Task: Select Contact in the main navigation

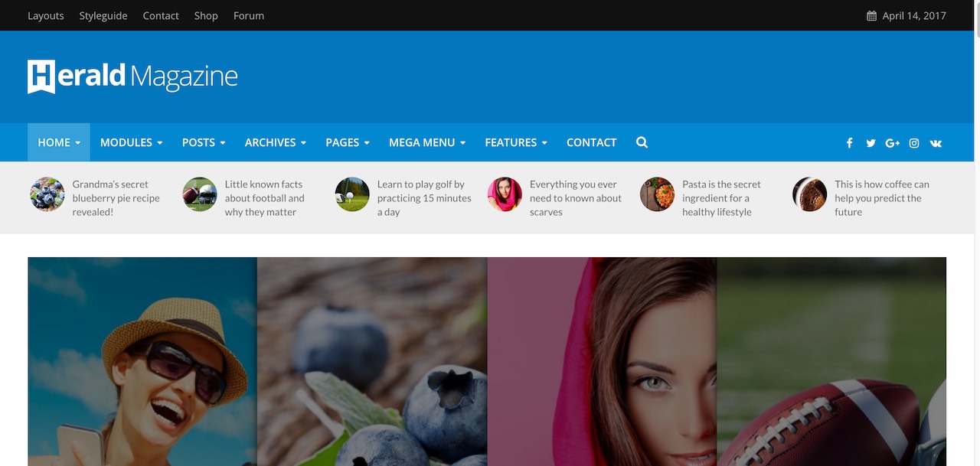Action: [x=591, y=142]
